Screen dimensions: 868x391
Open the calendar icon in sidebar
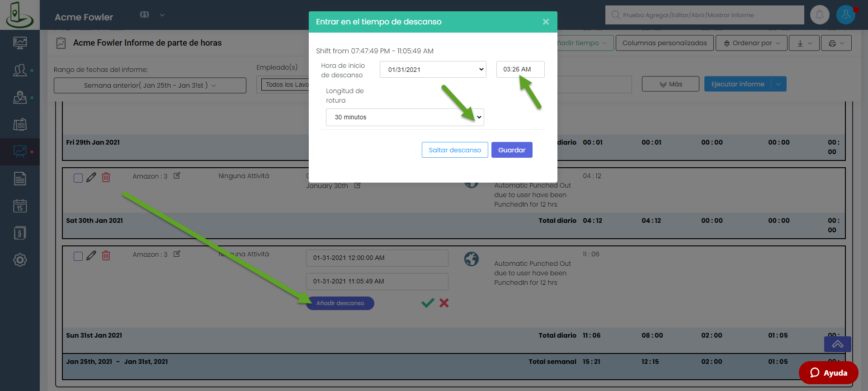point(20,206)
